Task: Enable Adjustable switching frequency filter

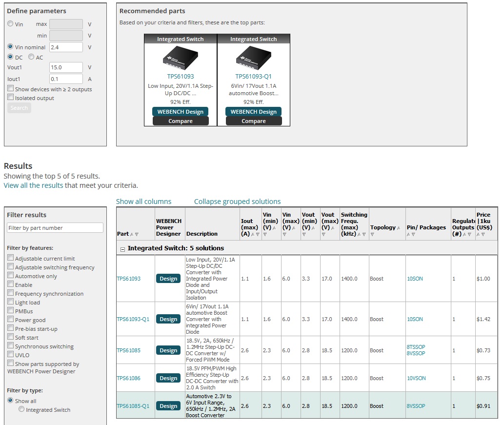Action: pos(11,266)
